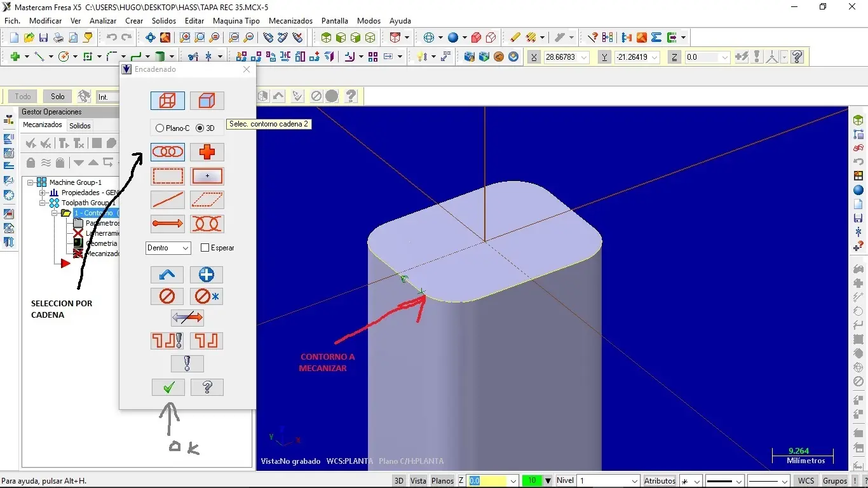The image size is (868, 488).
Task: Open the Y coordinate dropdown
Action: (654, 57)
